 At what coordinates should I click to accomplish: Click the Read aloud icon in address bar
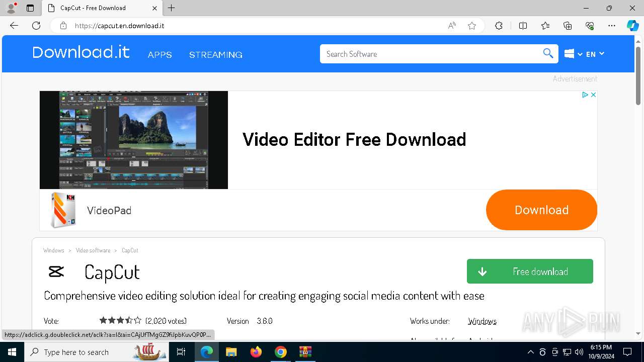point(452,26)
